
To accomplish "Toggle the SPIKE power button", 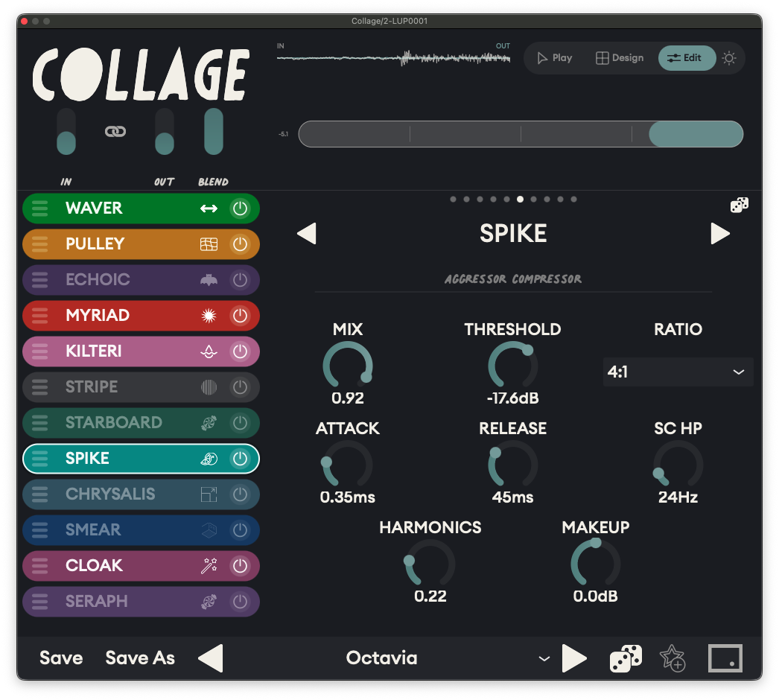I will (x=240, y=459).
